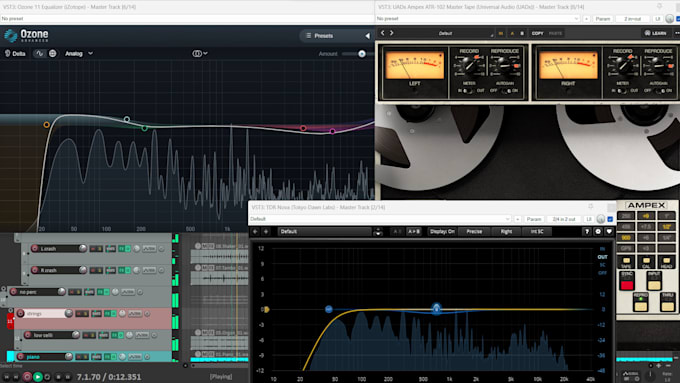
Task: Open the 2 in-out routing in Ampex window
Action: (x=632, y=19)
